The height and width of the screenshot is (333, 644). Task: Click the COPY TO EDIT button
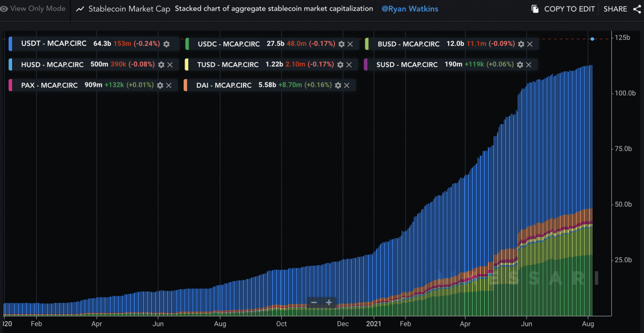pos(569,9)
